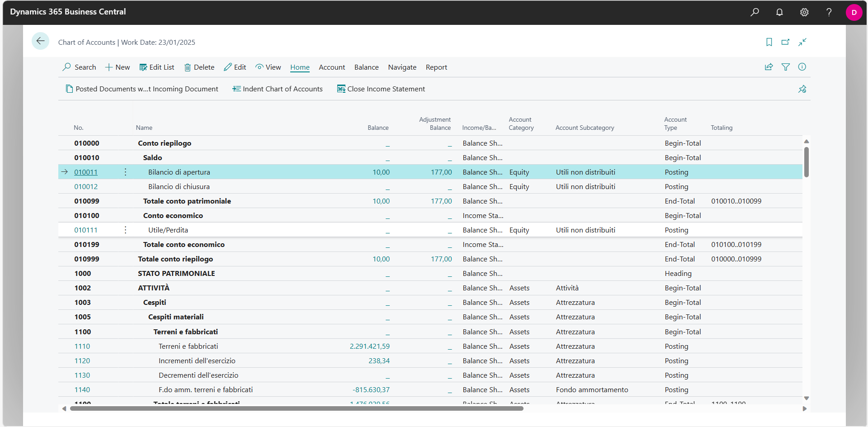Open the Account menu

tap(332, 67)
